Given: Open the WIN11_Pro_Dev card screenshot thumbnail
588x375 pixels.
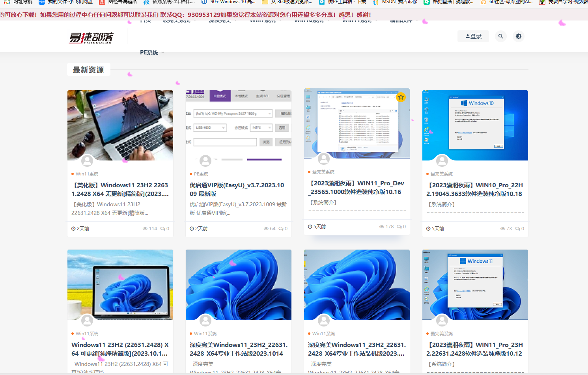Looking at the screenshot, I should point(357,123).
